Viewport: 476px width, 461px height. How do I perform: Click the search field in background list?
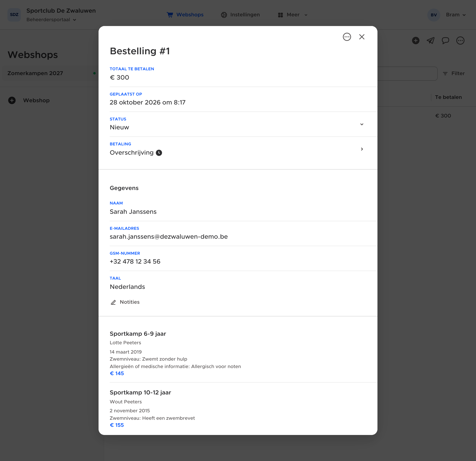click(x=407, y=74)
